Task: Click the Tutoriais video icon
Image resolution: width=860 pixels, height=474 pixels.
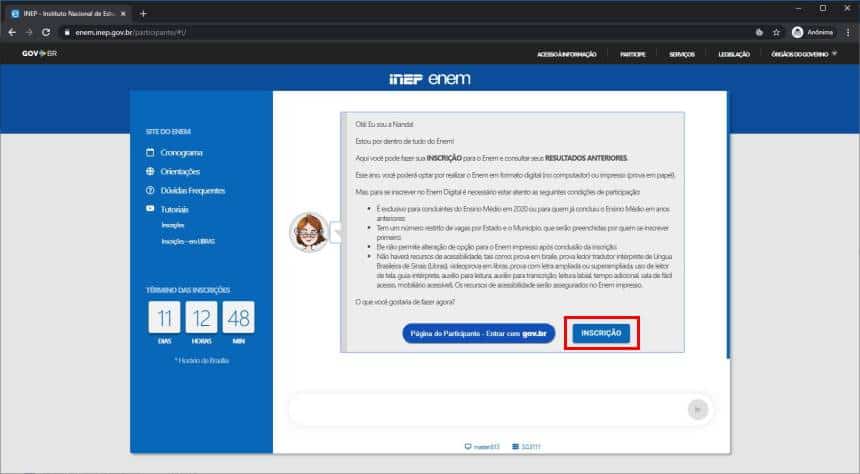Action: (x=150, y=208)
